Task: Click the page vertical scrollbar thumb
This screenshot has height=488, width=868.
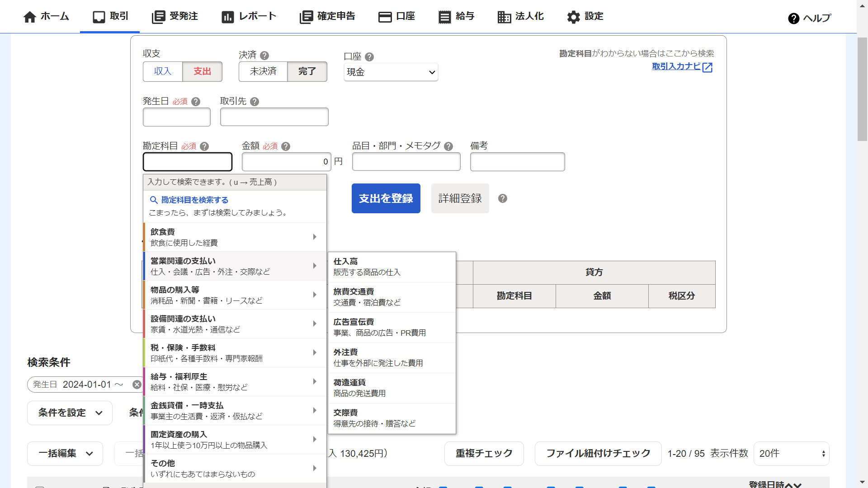Action: point(863,89)
